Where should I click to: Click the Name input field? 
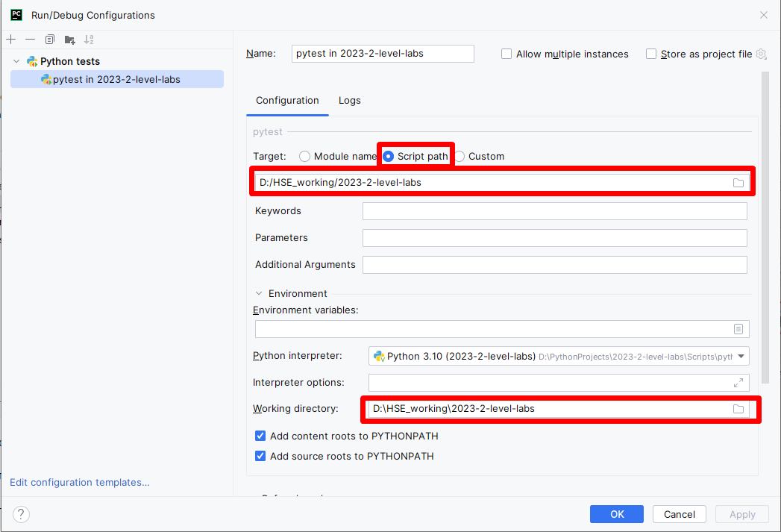(383, 54)
